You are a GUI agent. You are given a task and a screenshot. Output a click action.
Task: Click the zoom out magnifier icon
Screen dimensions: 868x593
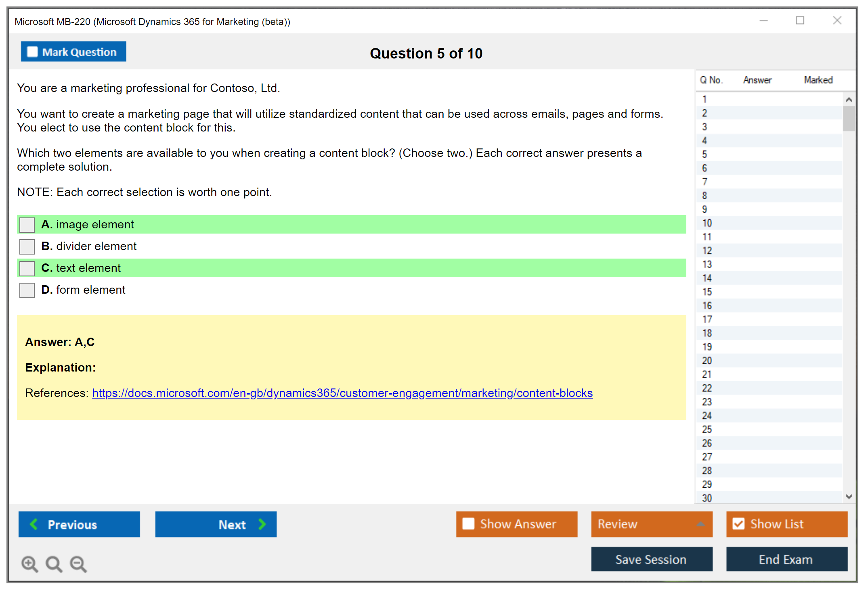coord(78,564)
